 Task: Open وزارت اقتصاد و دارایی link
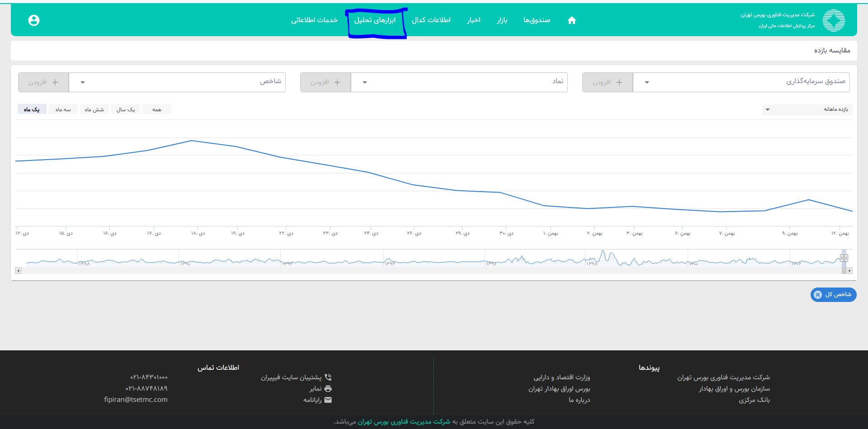pyautogui.click(x=561, y=377)
